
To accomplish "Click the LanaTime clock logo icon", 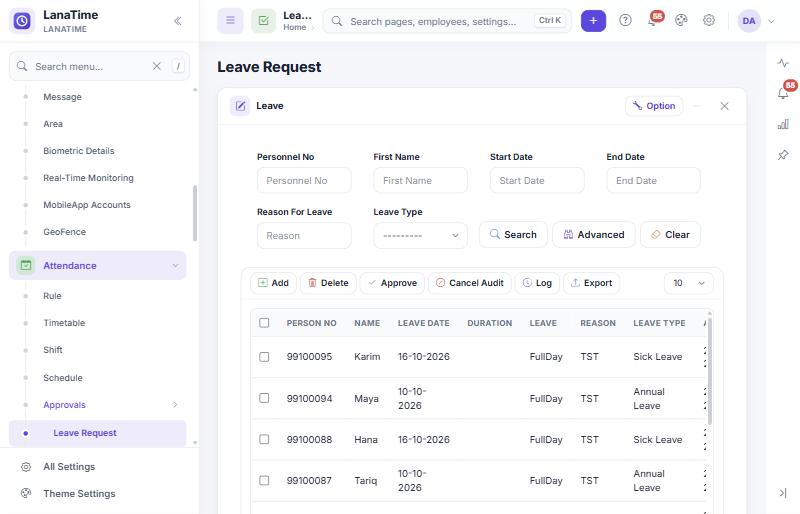I will click(x=22, y=21).
